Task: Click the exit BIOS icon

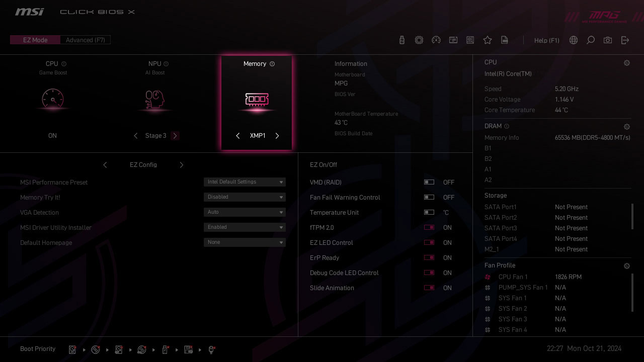Action: [625, 40]
